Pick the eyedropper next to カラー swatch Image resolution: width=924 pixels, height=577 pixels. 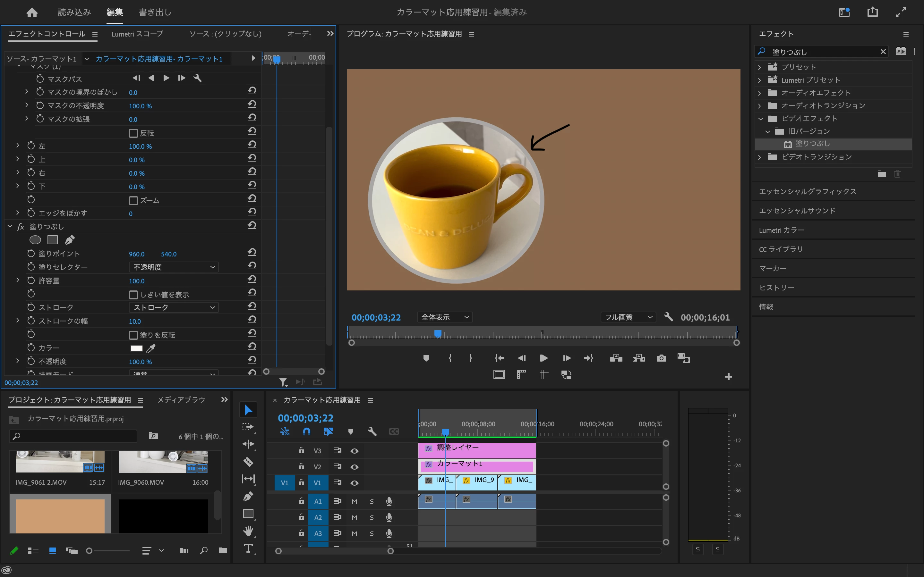point(151,348)
